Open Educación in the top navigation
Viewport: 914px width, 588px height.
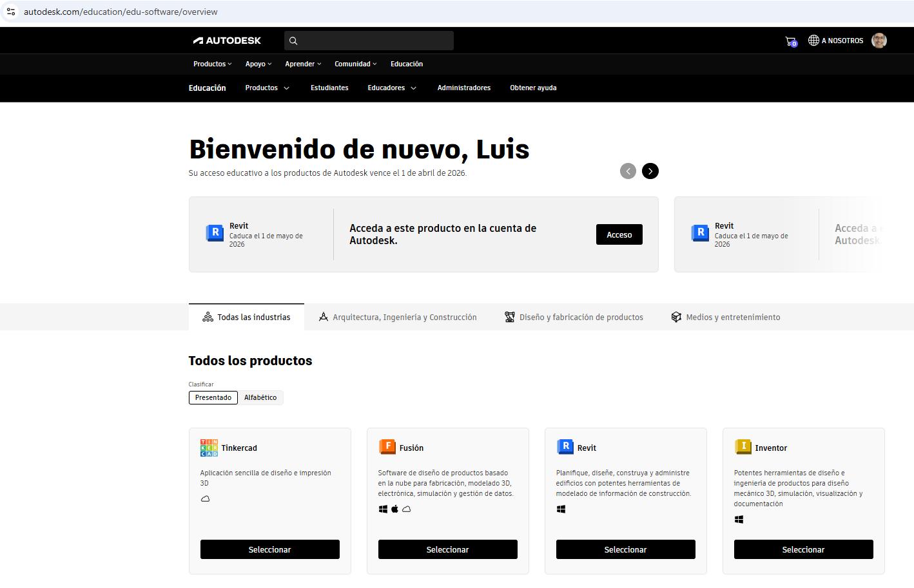(407, 64)
